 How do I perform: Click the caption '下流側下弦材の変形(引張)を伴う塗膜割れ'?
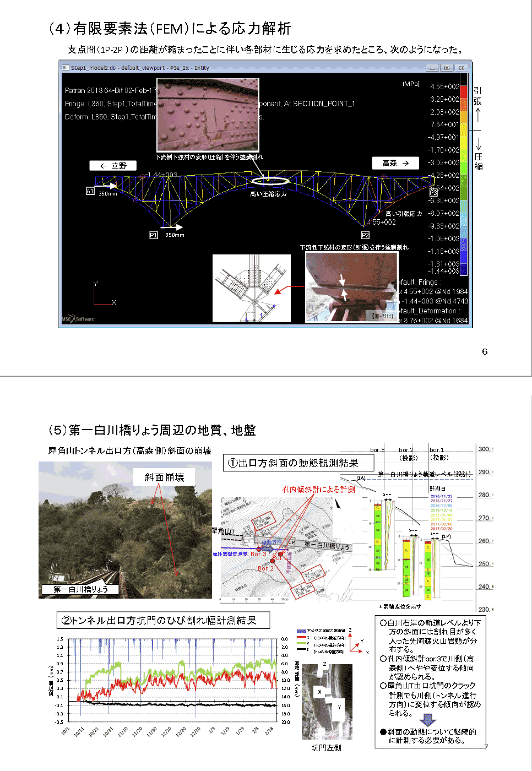354,247
